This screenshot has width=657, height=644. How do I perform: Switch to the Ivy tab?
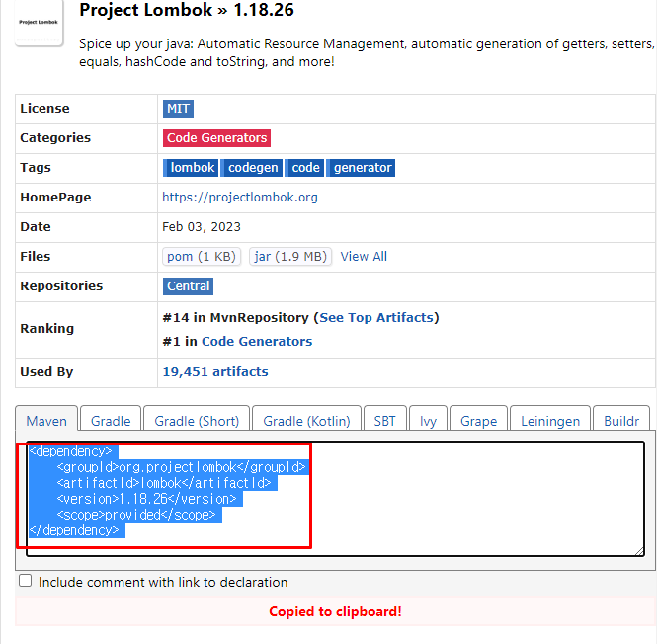(428, 420)
